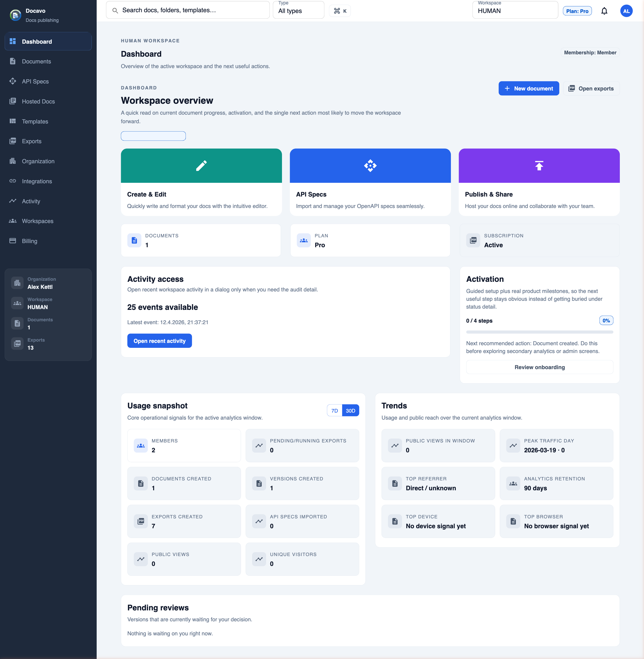
Task: Click Review onboarding in the Activation panel
Action: pos(539,367)
